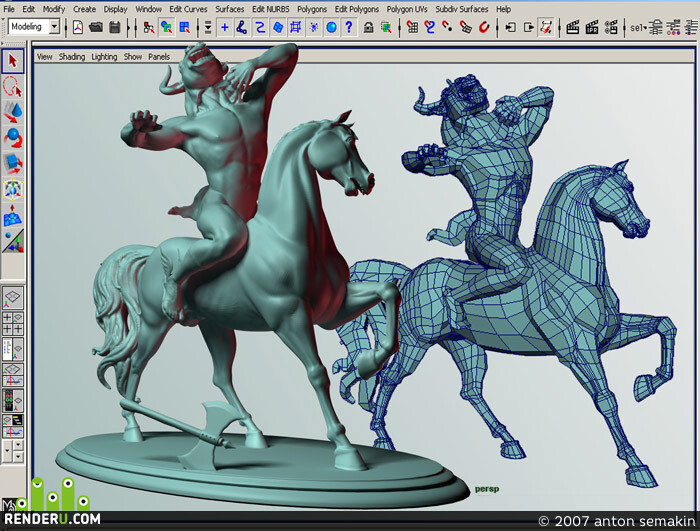Screen dimensions: 700x531
Task: Click Inputs to selected object icon
Action: pos(510,28)
